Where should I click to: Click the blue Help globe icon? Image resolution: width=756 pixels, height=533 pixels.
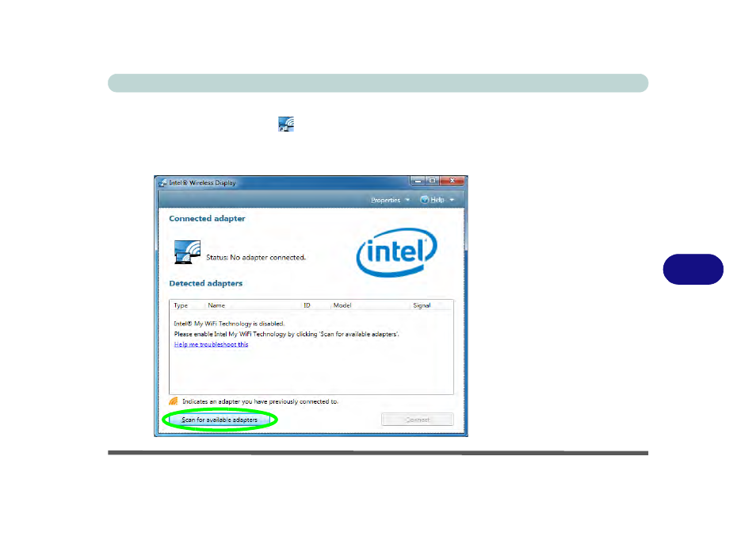[424, 200]
